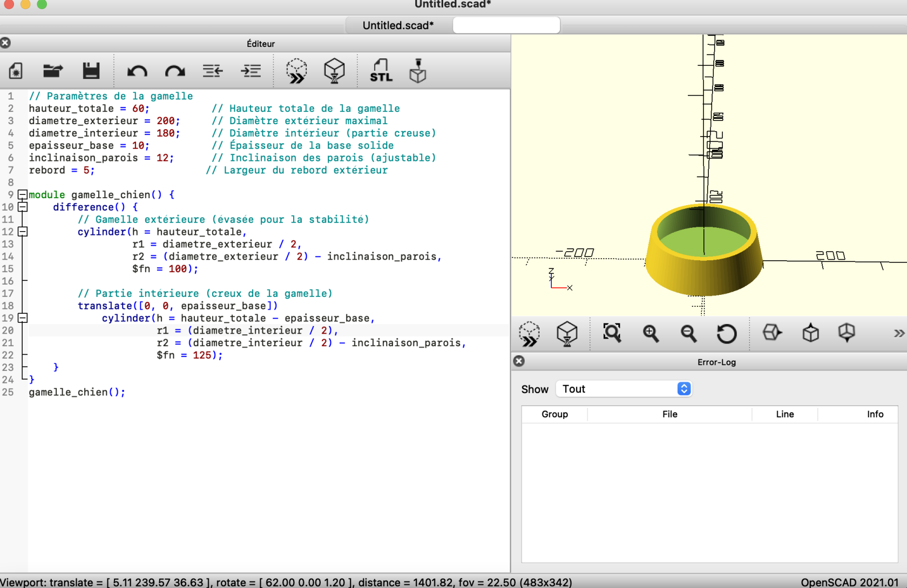Collapse the cylinder fold on line 12
907x588 pixels.
(23, 232)
